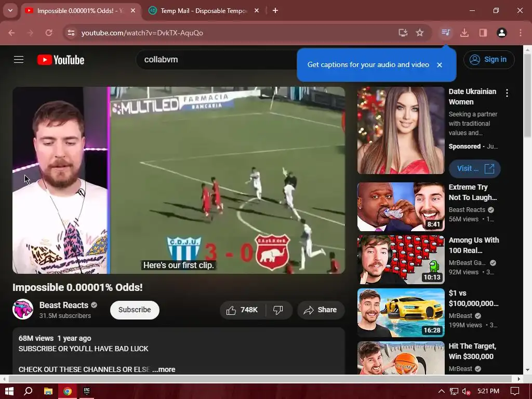This screenshot has height=399, width=532.
Task: Open Beast Reacts channel name link
Action: 64,305
